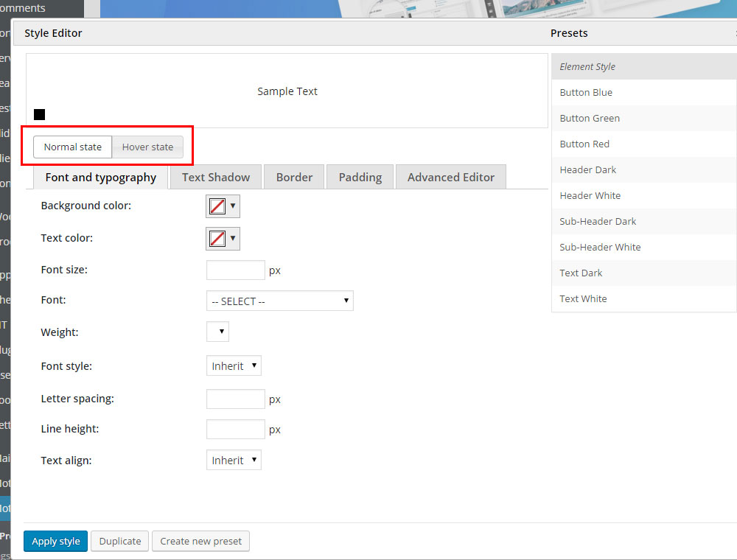
Task: Click the Sample Text preview
Action: 287,91
